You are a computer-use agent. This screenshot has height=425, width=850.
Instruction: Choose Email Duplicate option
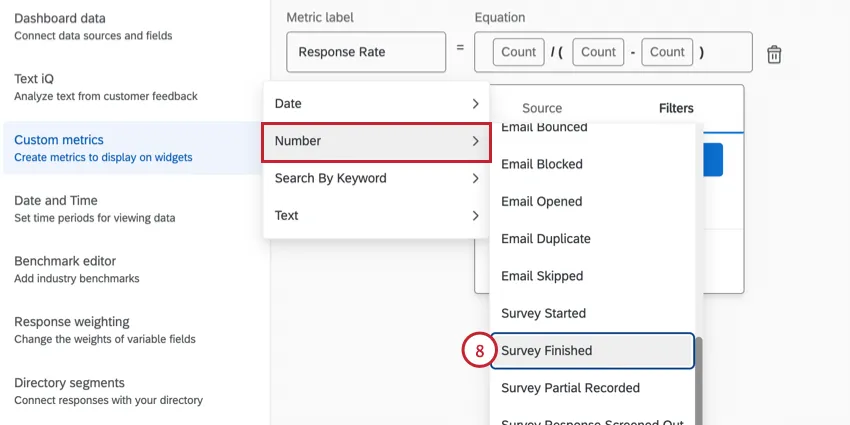[545, 239]
